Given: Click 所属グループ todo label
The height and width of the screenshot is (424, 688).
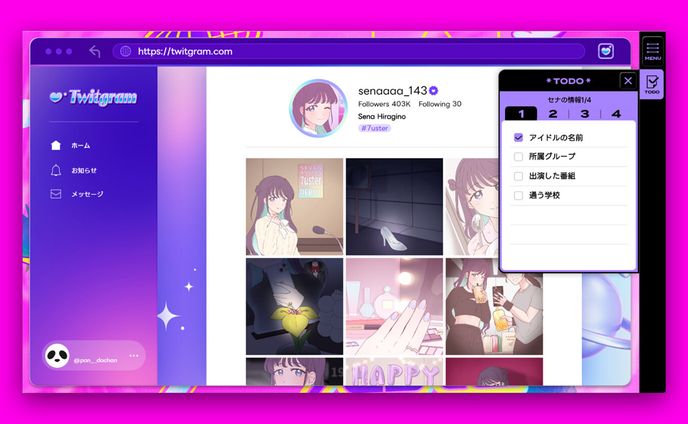Looking at the screenshot, I should pos(552,157).
